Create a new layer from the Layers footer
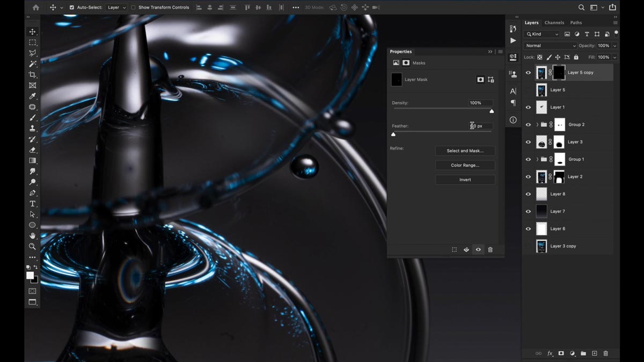This screenshot has width=644, height=362. (x=594, y=353)
